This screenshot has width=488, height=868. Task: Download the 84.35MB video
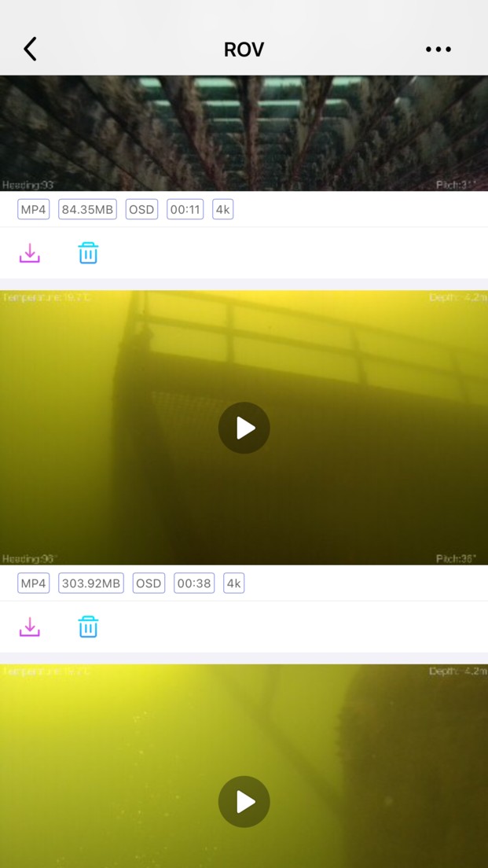pyautogui.click(x=30, y=253)
